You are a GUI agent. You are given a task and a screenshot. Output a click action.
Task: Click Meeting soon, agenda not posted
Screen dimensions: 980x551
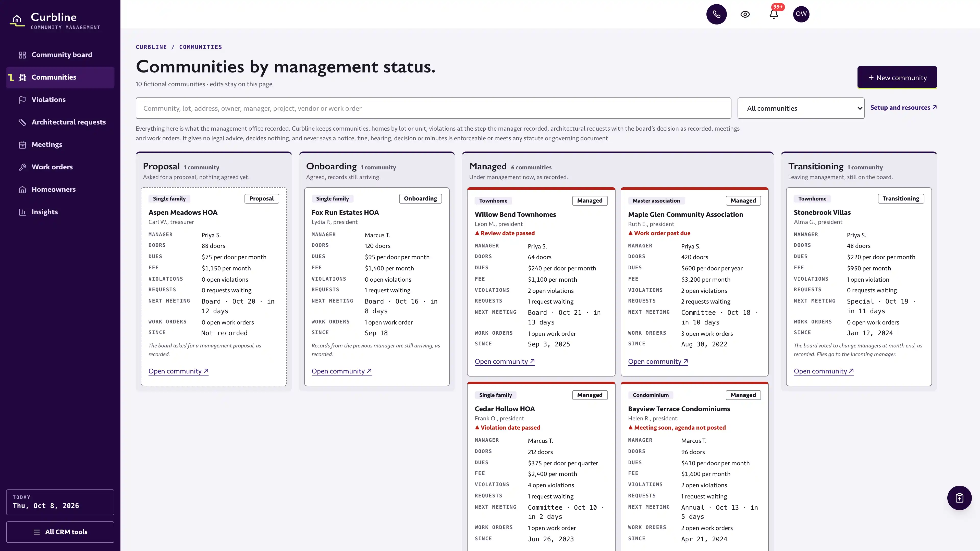(677, 428)
